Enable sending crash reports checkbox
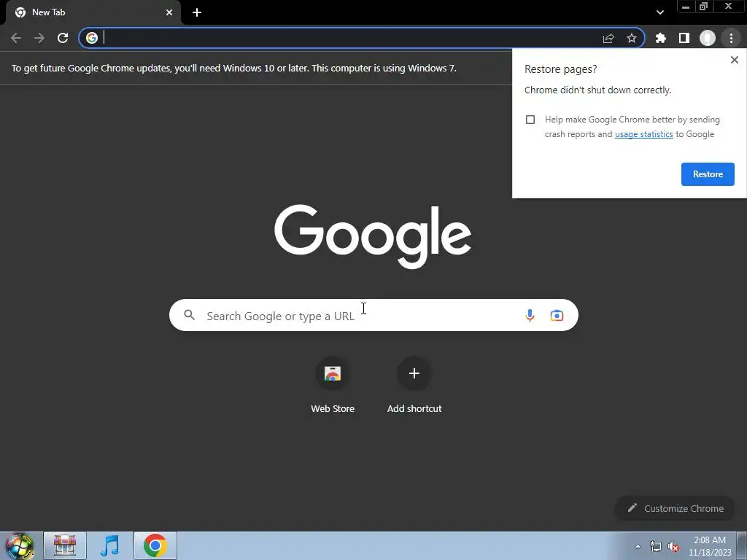 pyautogui.click(x=530, y=120)
